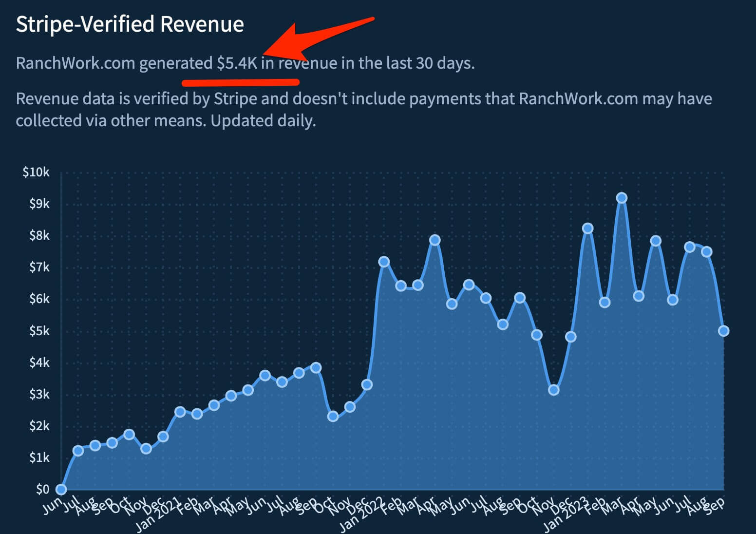Click the '$9k' y-axis label
This screenshot has height=534, width=756.
pos(39,204)
